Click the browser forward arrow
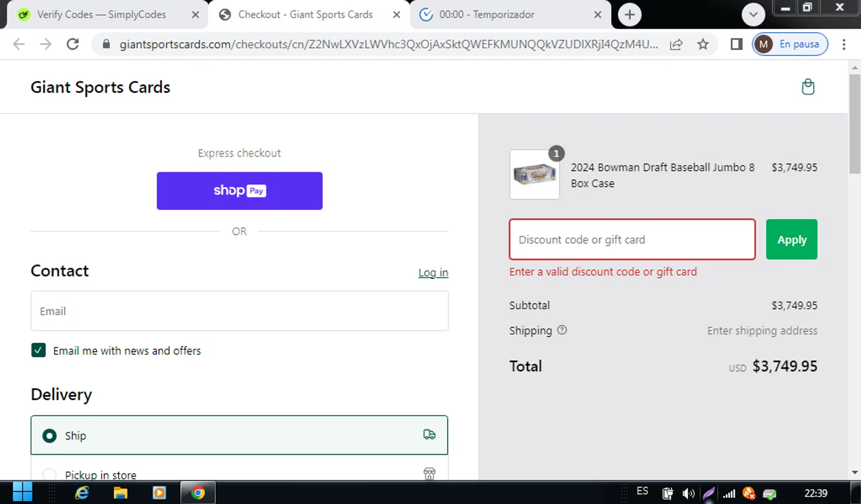Screen dimensions: 861x504 tap(46, 44)
